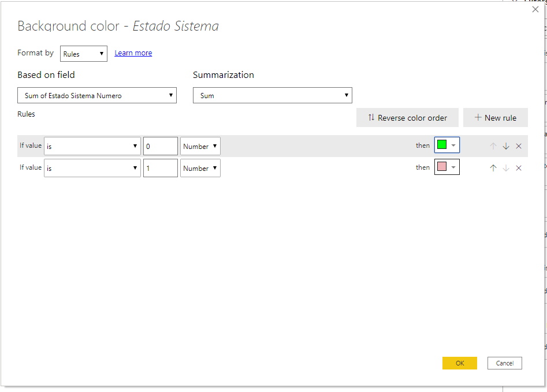Close the Background color dialog
The height and width of the screenshot is (392, 547).
535,9
